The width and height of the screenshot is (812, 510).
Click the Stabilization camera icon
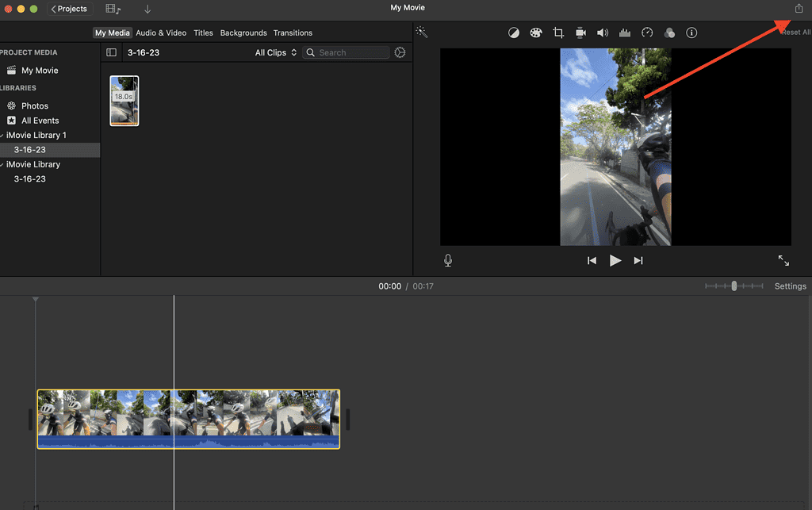[580, 33]
